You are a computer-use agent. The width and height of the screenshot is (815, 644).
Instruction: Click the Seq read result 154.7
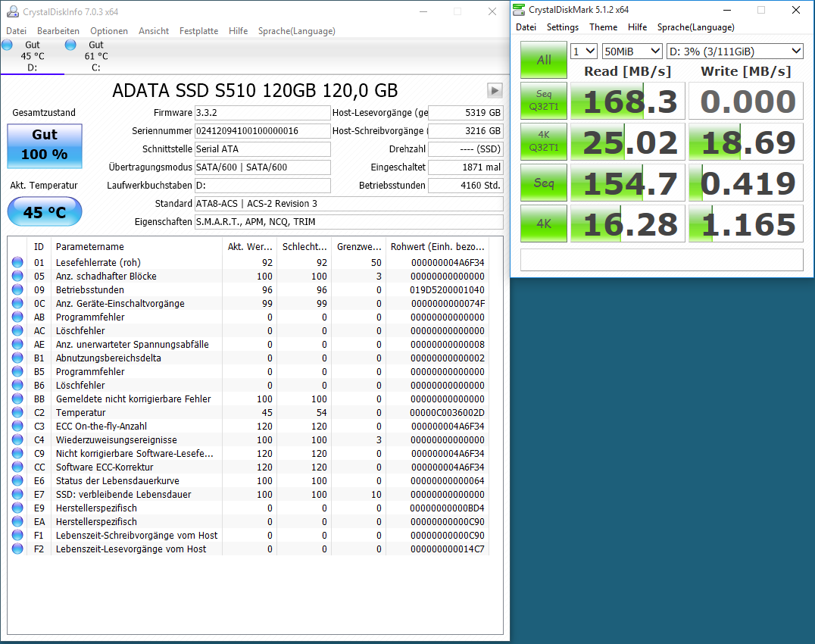(628, 183)
